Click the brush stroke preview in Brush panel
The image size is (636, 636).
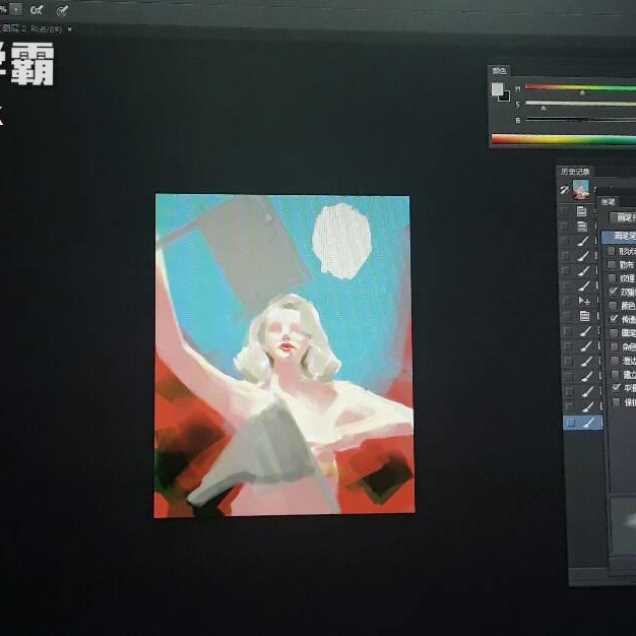click(x=623, y=524)
